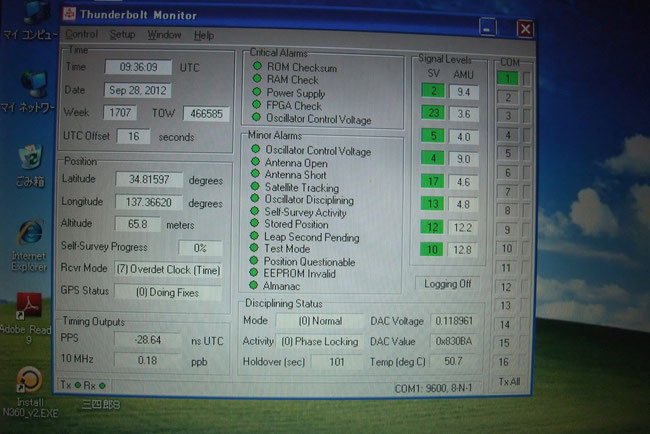This screenshot has height=434, width=650.
Task: Toggle COM port 1 button
Action: [509, 78]
